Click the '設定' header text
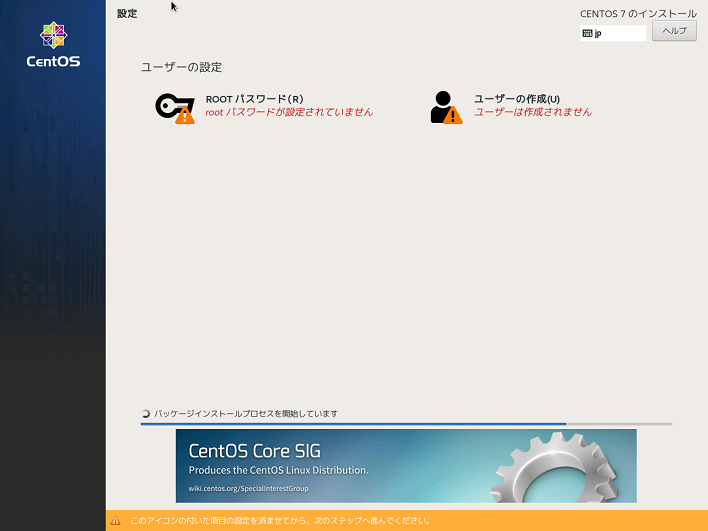The image size is (708, 531). click(127, 14)
